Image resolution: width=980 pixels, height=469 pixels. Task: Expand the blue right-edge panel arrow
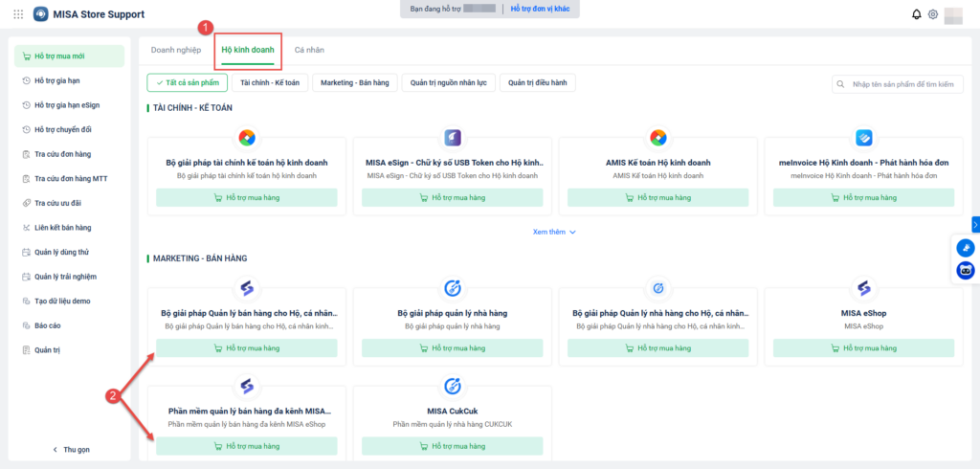975,225
